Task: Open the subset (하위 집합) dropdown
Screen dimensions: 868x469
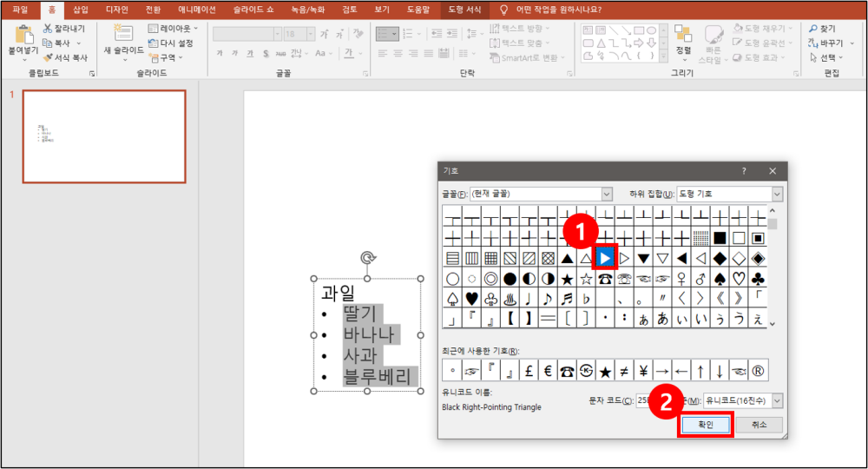Action: coord(777,194)
